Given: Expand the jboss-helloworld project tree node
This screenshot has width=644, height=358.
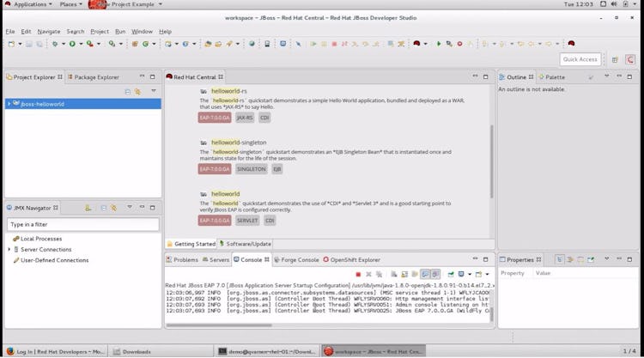Looking at the screenshot, I should tap(9, 104).
